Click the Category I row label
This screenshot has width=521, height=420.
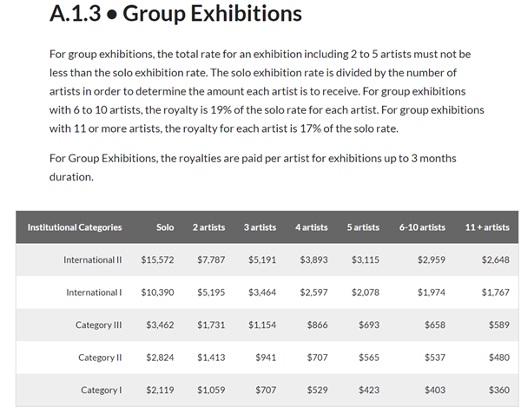coord(102,390)
